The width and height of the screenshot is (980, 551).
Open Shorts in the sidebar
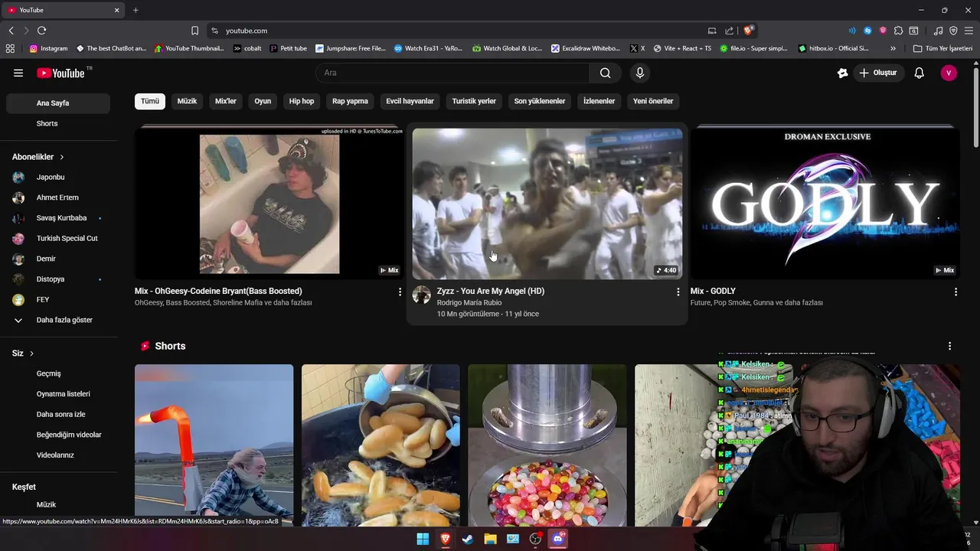coord(58,123)
